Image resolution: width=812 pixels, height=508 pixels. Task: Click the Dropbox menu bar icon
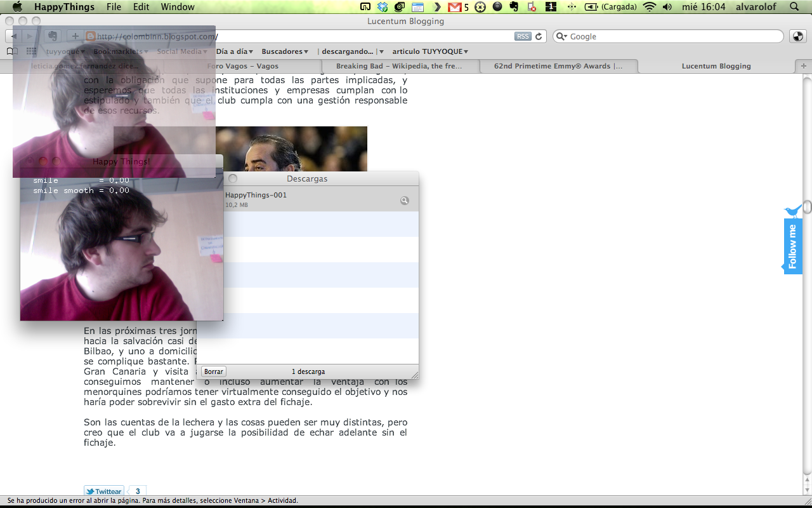(x=383, y=7)
